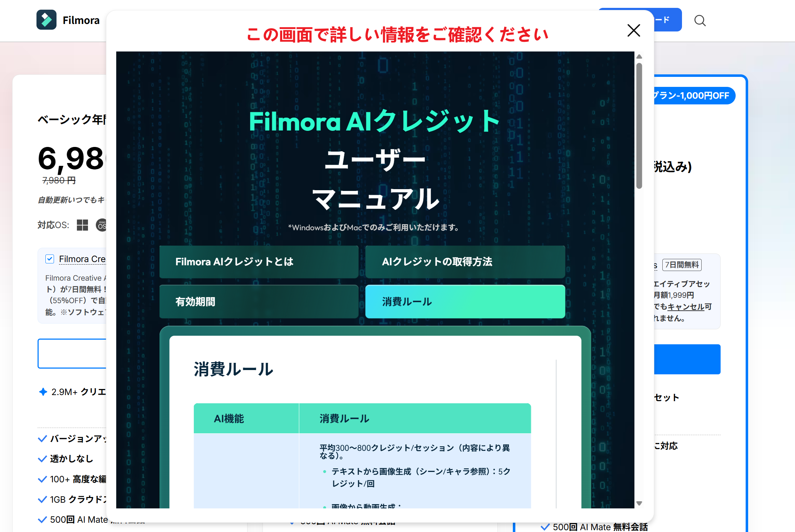This screenshot has width=795, height=532.
Task: Click the popup scrollbar down arrow
Action: [639, 503]
